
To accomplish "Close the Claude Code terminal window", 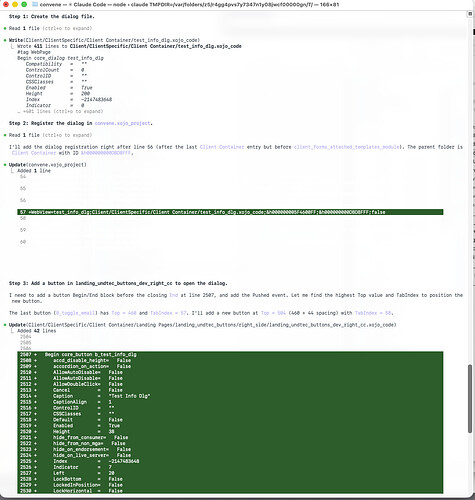I will (6, 5).
